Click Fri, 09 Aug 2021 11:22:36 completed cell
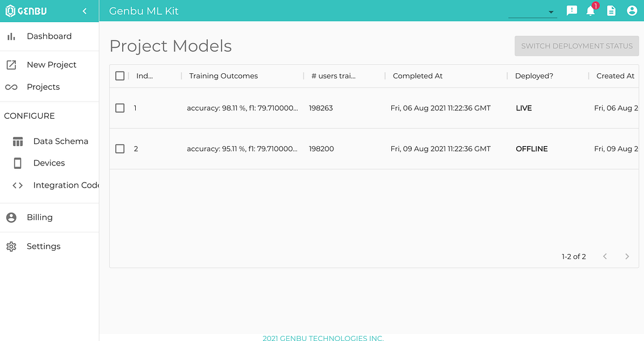644x341 pixels. pyautogui.click(x=440, y=149)
